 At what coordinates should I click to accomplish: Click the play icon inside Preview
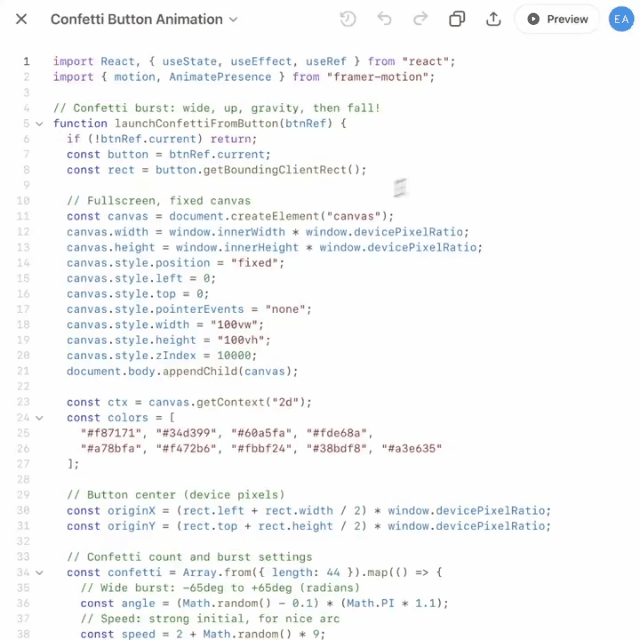[533, 19]
